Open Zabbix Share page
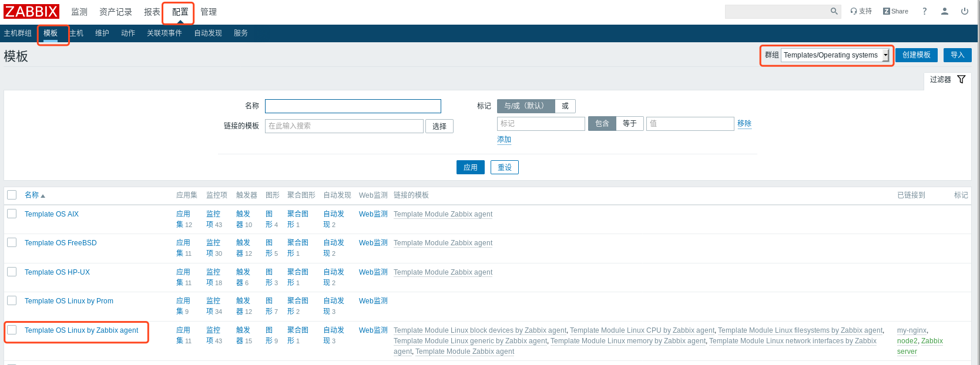 coord(895,11)
